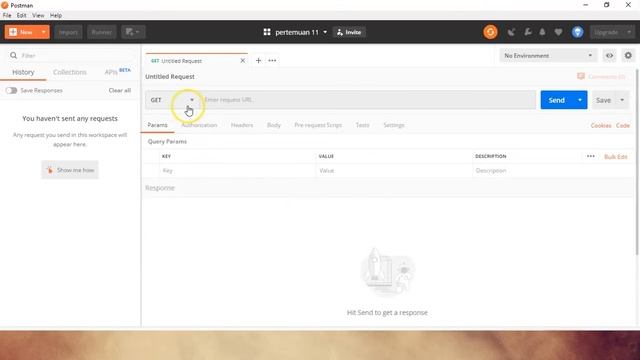Open the Cookies link
Viewport: 640px width, 360px height.
point(601,125)
